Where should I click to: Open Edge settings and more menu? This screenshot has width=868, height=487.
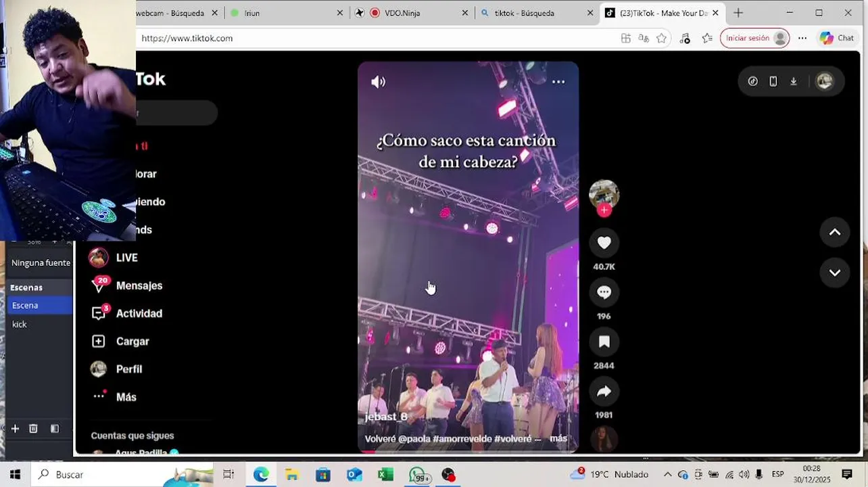pos(802,39)
